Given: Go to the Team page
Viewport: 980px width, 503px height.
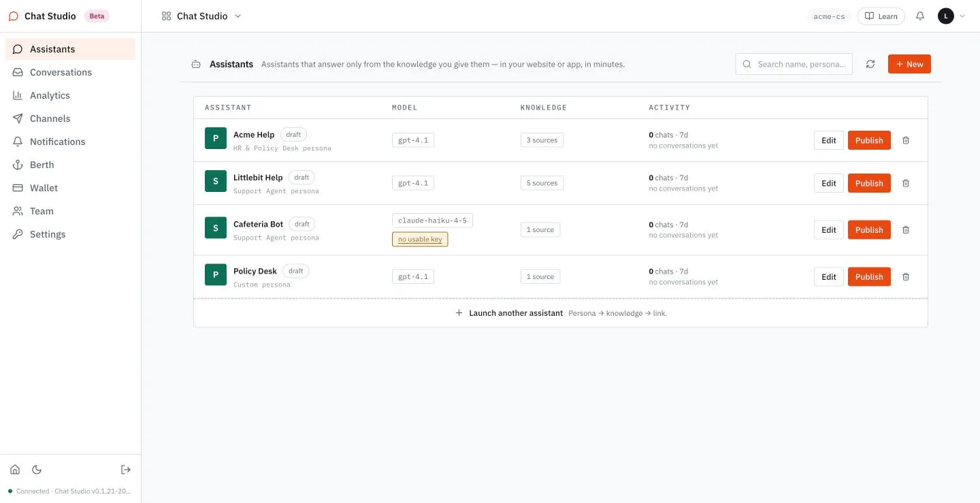Looking at the screenshot, I should tap(71, 211).
